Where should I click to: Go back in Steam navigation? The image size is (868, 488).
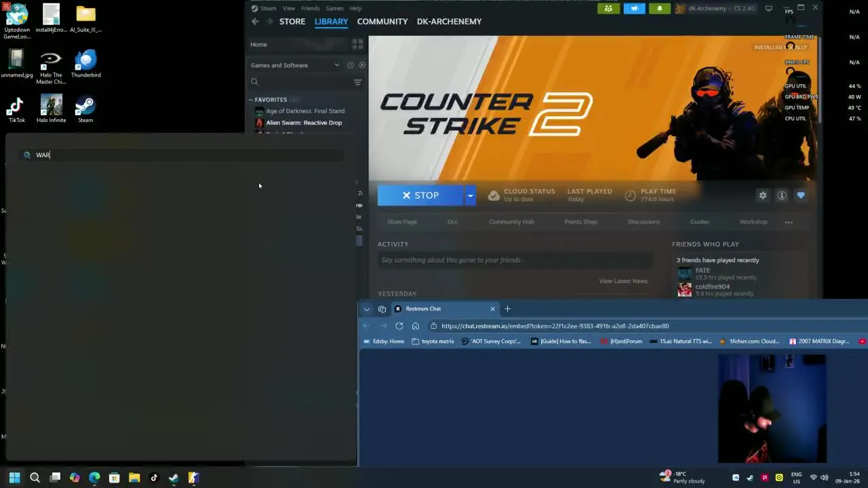[255, 22]
